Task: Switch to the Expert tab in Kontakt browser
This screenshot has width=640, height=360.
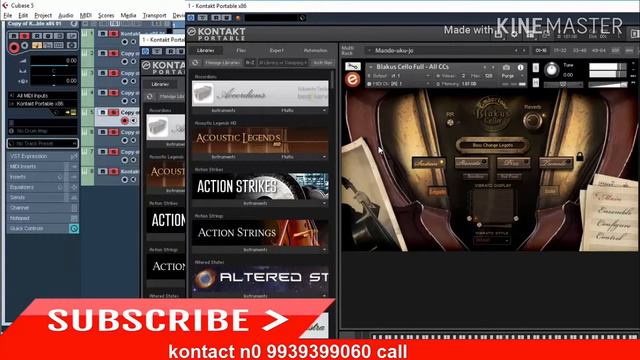Action: (276, 50)
